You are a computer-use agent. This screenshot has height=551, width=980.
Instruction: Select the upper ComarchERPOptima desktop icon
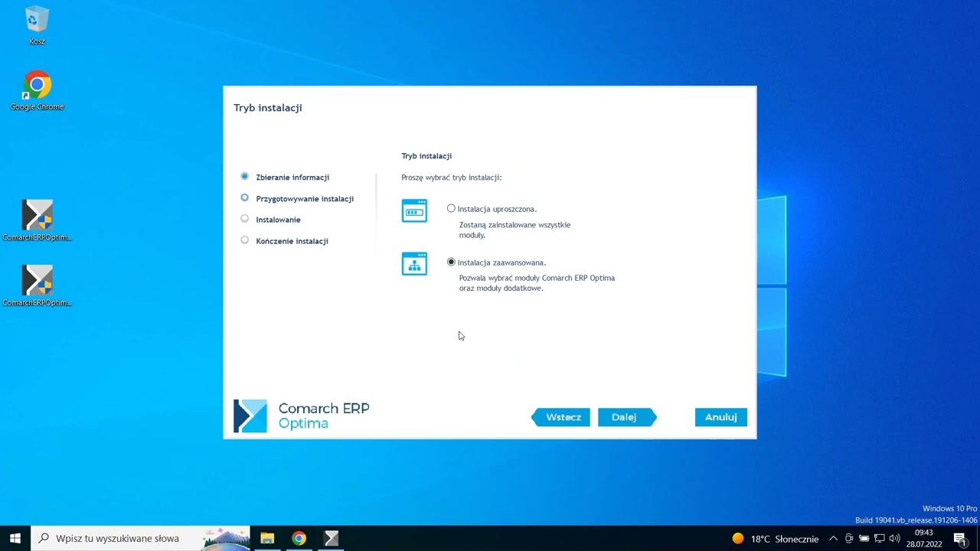(x=37, y=220)
